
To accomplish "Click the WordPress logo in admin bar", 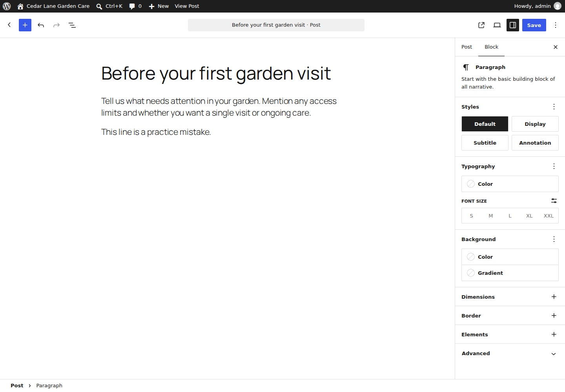I will [7, 6].
